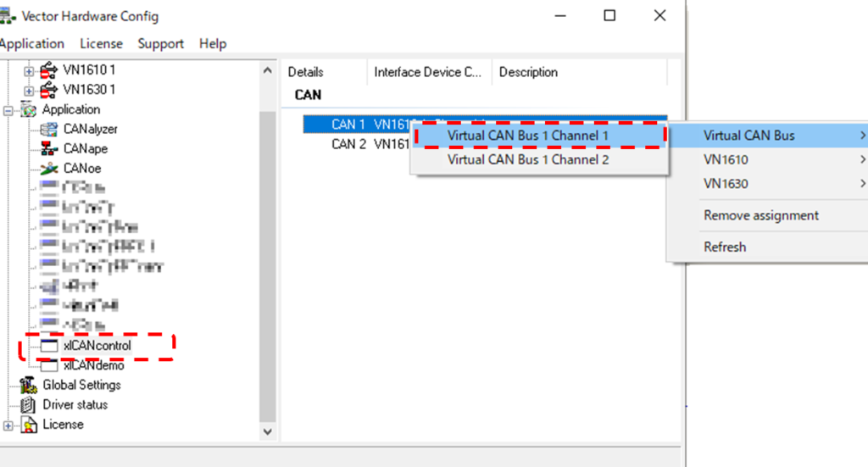Click Refresh in the context menu

tap(725, 247)
